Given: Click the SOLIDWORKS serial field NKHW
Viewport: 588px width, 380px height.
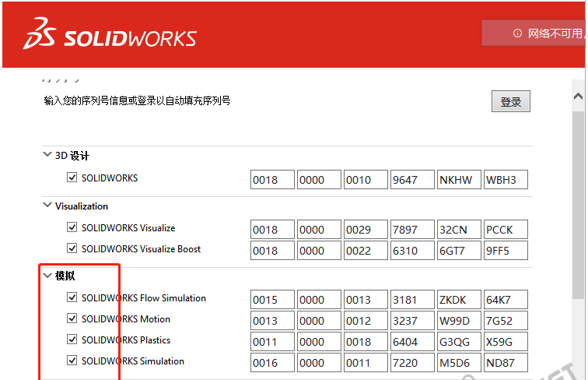Looking at the screenshot, I should (x=459, y=179).
